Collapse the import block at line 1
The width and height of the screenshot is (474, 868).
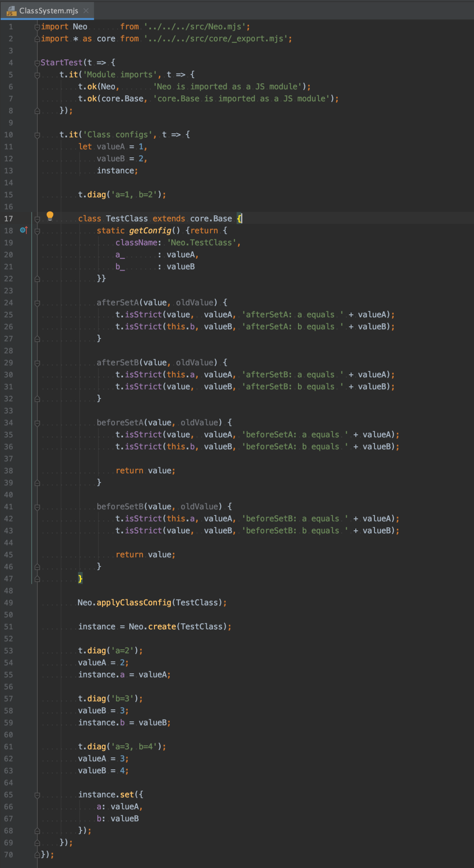37,27
